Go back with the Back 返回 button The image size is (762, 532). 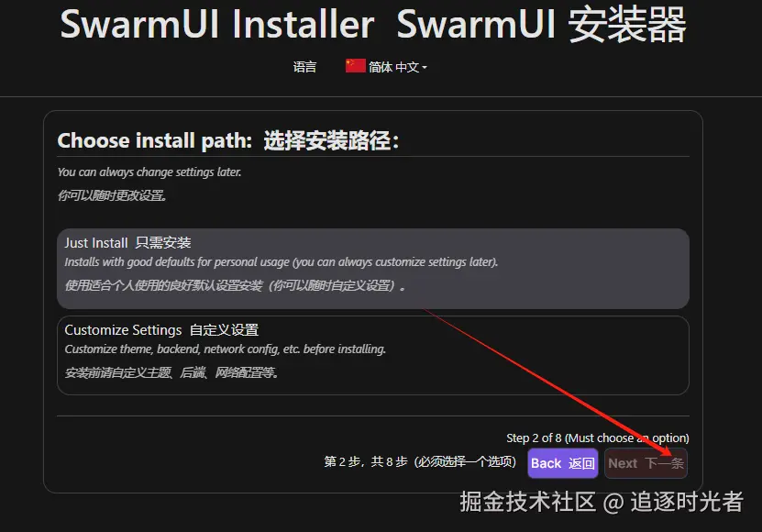[563, 463]
